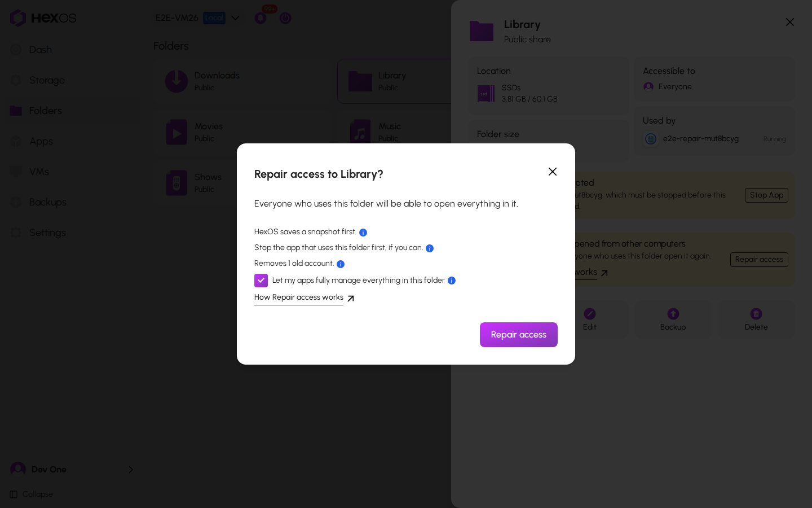Click Repair access in the Library side panel
This screenshot has height=508, width=812.
click(759, 260)
